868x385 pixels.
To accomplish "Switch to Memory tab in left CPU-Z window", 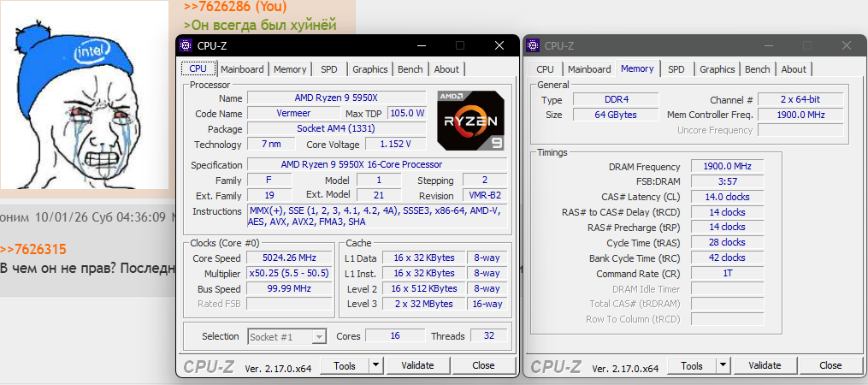I will click(290, 69).
